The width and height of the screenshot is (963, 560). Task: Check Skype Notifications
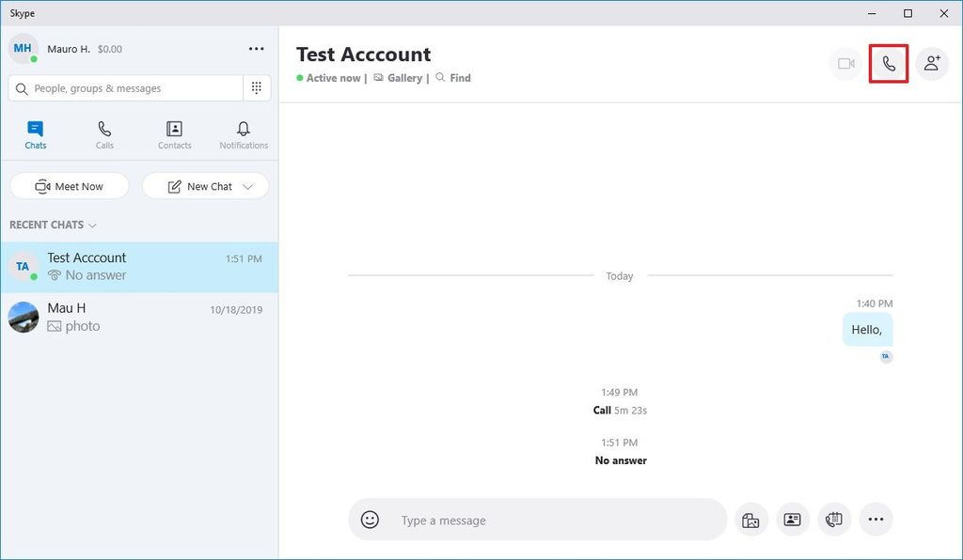point(243,133)
